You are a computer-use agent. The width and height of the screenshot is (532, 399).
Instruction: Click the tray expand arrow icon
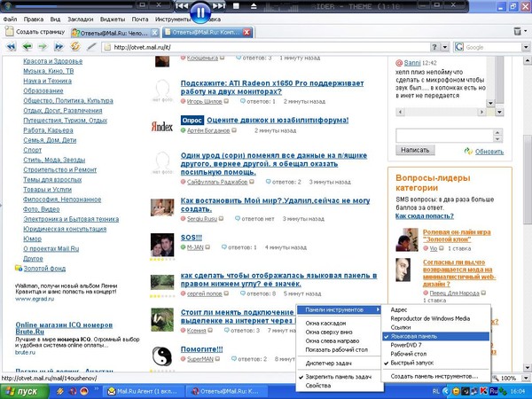click(446, 391)
